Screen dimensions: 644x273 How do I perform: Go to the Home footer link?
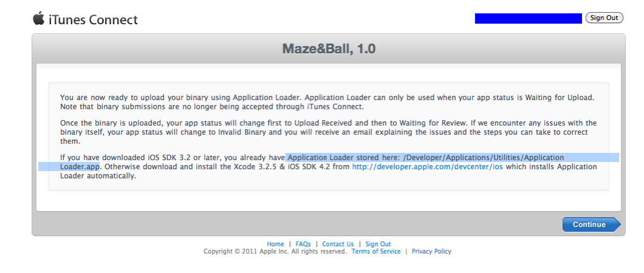[275, 244]
